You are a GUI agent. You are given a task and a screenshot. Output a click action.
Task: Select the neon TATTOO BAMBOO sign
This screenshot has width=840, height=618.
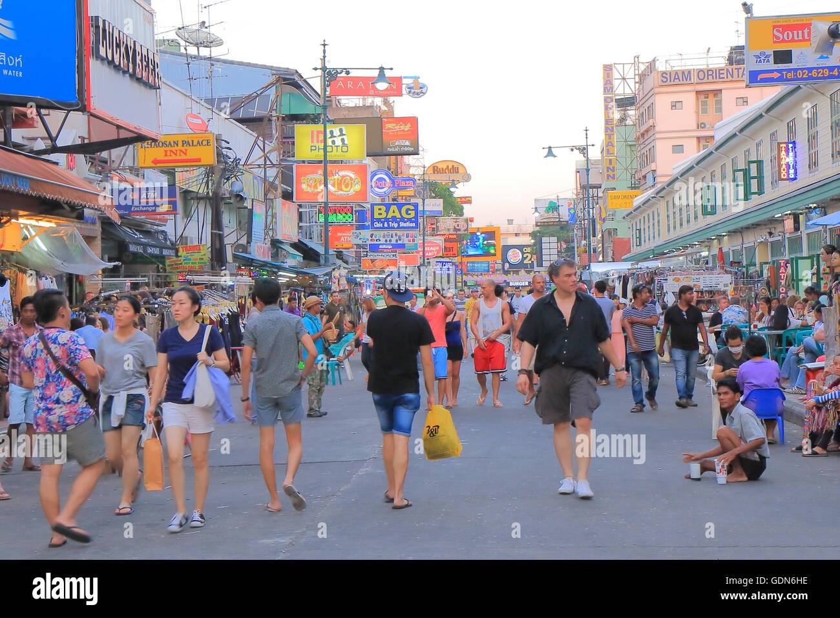(x=335, y=214)
